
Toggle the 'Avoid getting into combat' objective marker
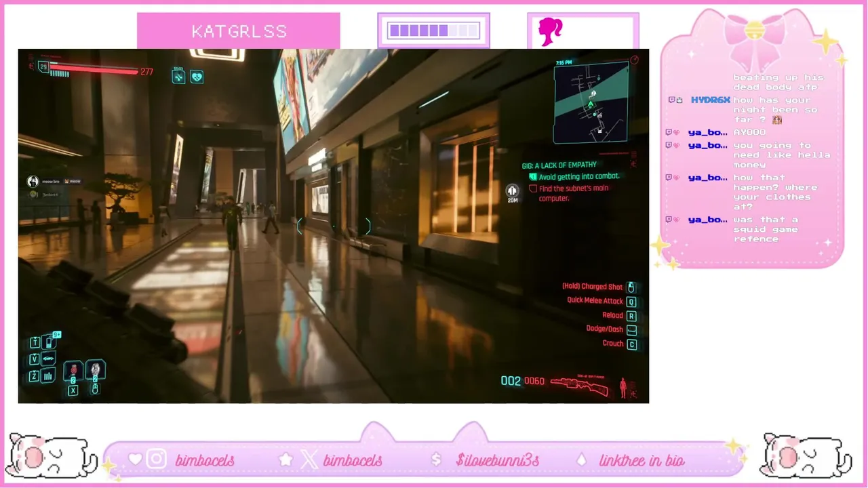[532, 176]
